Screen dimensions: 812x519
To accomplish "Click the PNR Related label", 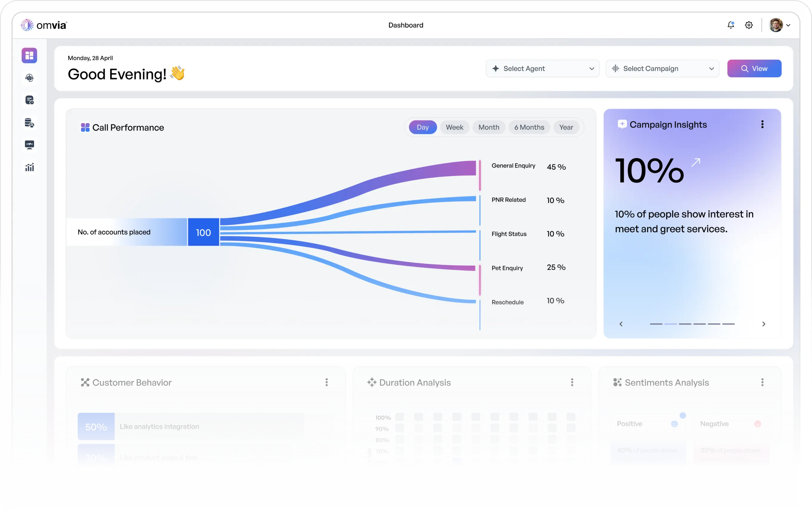I will click(x=509, y=200).
